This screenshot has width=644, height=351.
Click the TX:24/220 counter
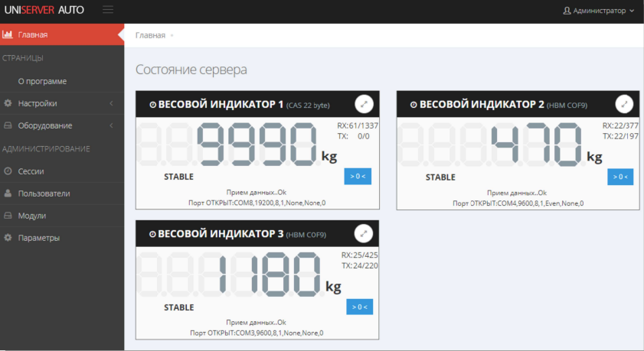coord(359,265)
